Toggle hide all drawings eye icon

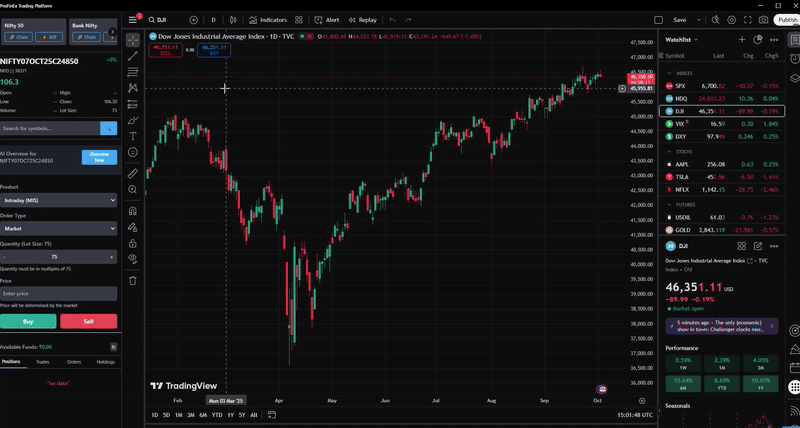[133, 259]
